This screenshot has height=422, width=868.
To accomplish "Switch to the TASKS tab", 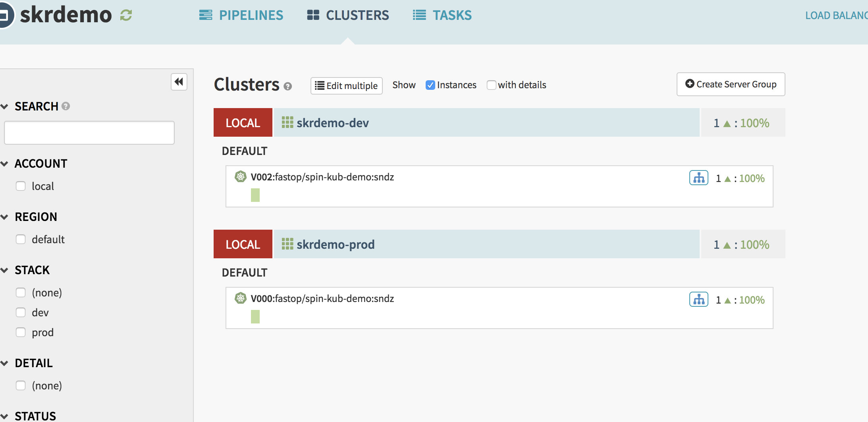I will (442, 15).
